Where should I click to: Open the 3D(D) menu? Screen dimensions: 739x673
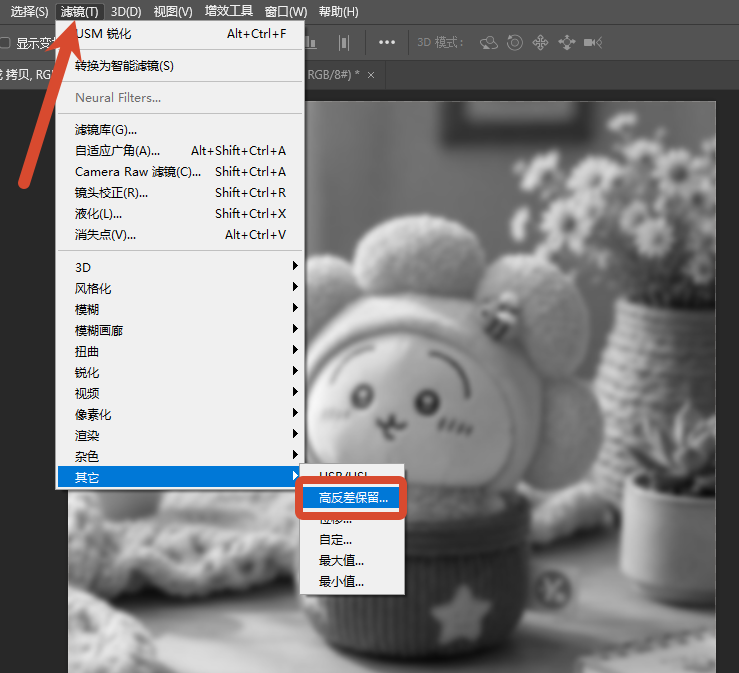click(126, 11)
